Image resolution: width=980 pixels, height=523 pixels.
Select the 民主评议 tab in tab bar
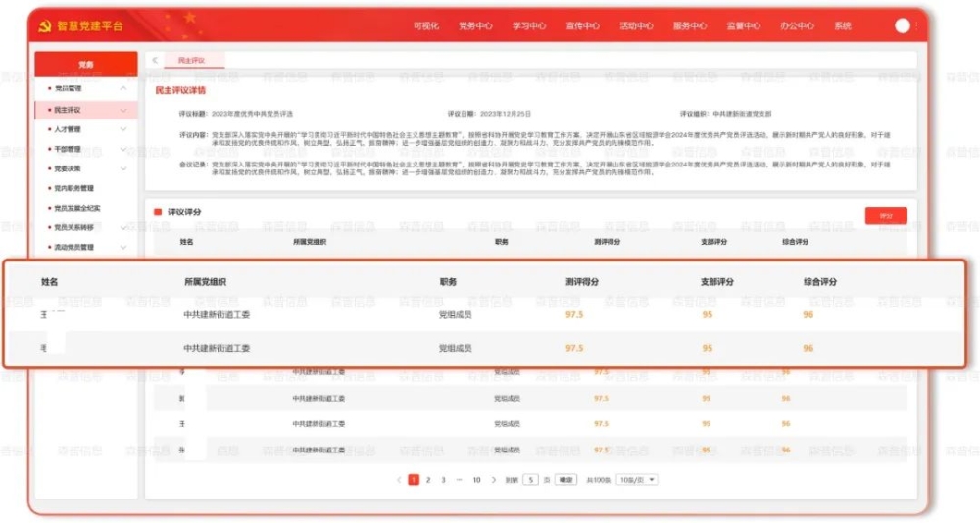[x=192, y=61]
